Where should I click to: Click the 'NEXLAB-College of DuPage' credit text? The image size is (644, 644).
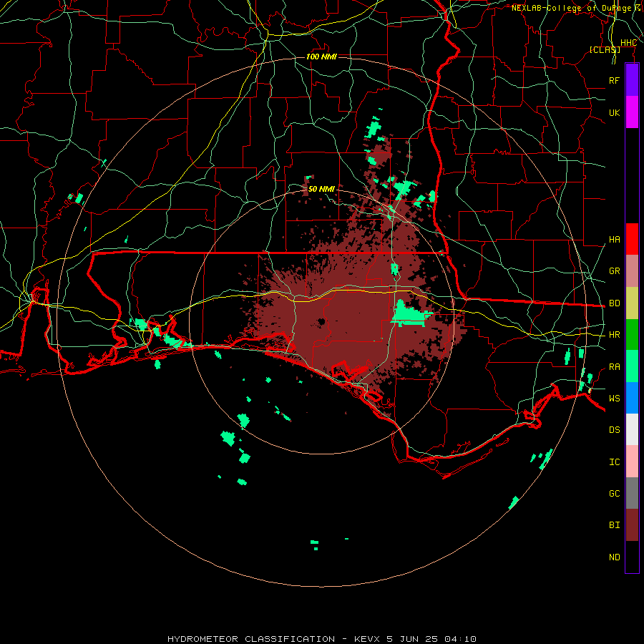coord(571,8)
